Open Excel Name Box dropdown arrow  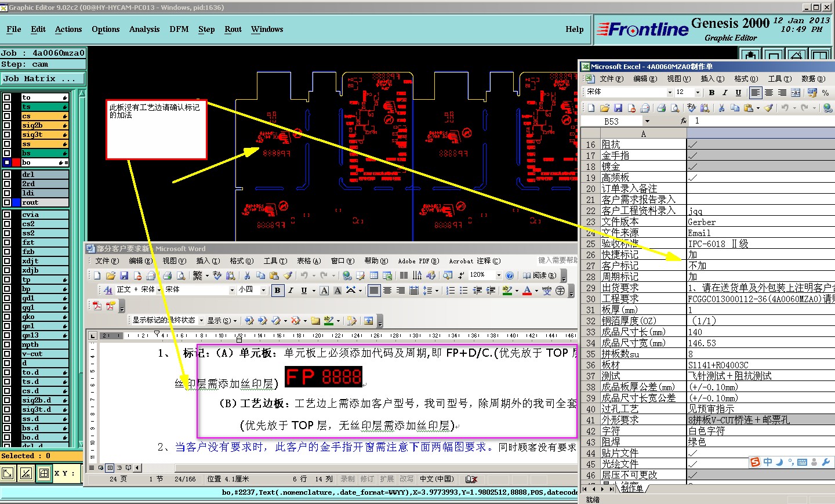point(647,121)
